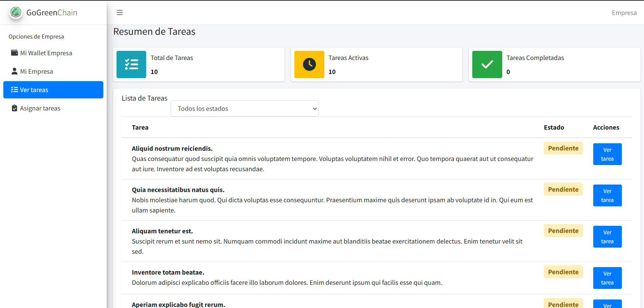Click task title Aperiam explicabo fugit rerum
The height and width of the screenshot is (308, 644).
point(179,304)
